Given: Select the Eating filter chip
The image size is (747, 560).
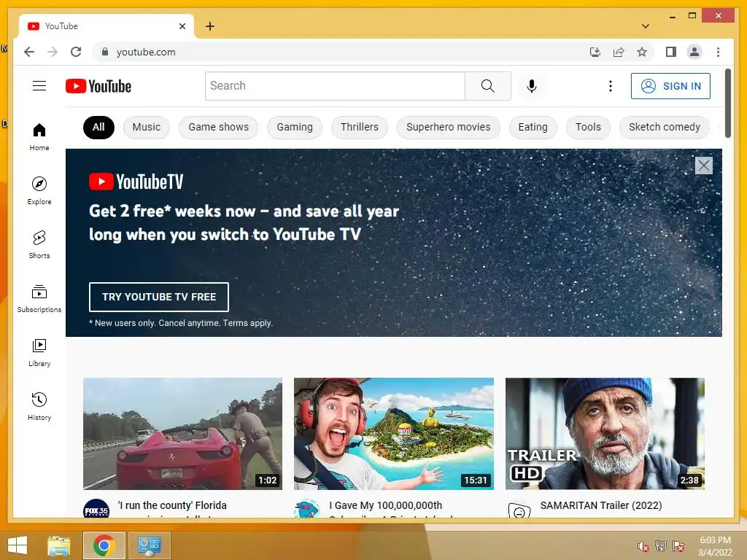Looking at the screenshot, I should click(533, 127).
